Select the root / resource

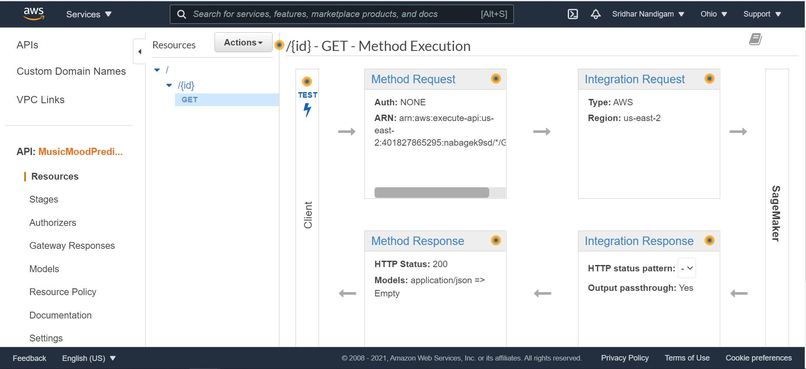click(167, 70)
